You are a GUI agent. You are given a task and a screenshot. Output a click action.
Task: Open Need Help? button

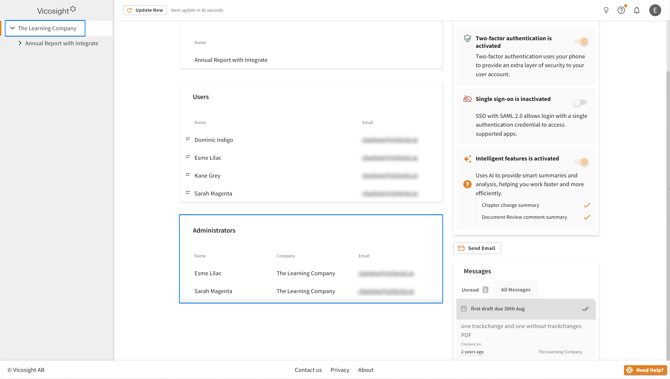(x=645, y=370)
